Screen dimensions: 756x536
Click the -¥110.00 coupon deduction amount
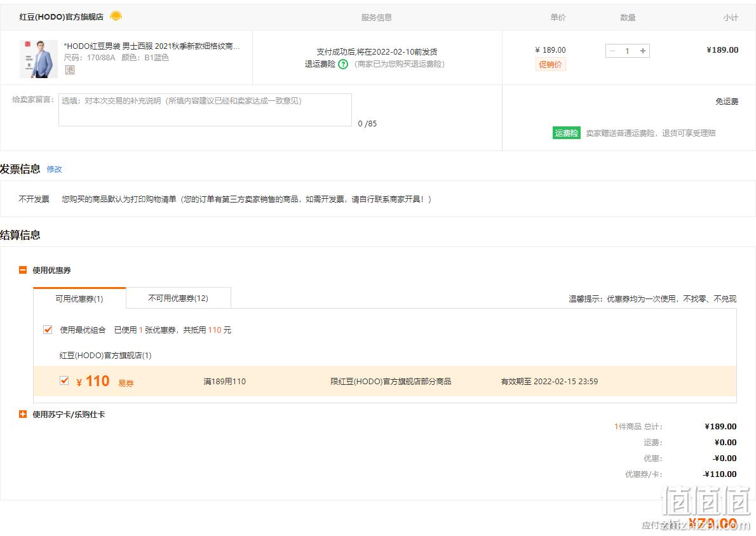click(x=720, y=474)
